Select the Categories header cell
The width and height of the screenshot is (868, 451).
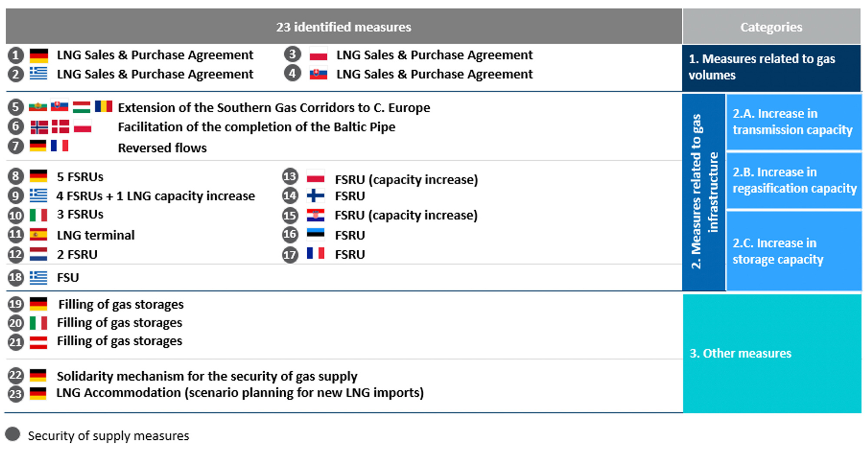click(771, 27)
